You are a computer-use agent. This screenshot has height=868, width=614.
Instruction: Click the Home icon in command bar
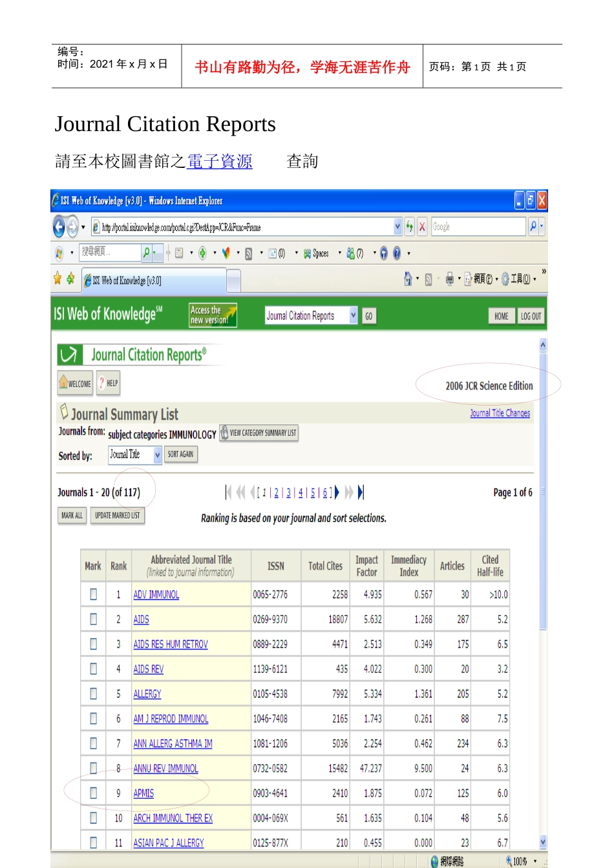[x=408, y=279]
